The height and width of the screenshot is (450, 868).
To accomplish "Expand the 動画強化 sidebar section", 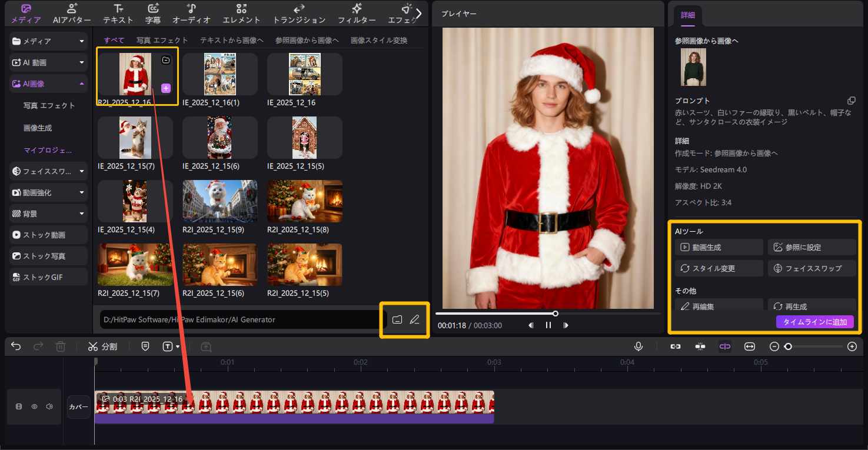I will (82, 192).
